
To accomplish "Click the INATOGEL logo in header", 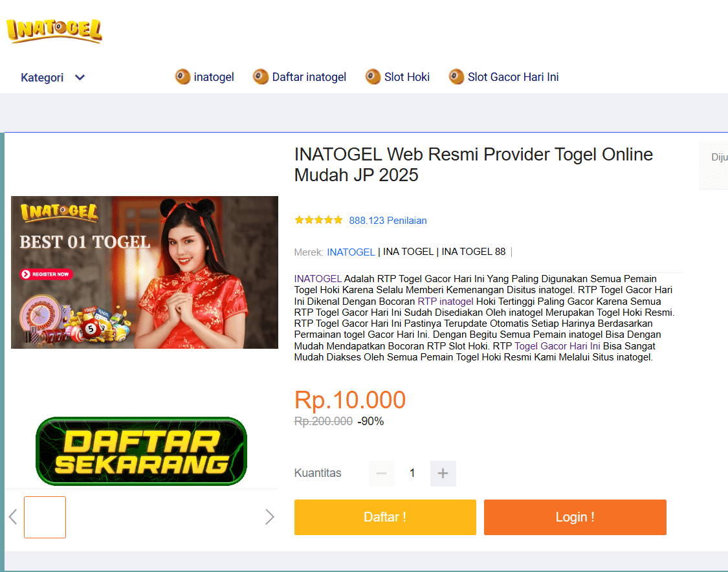I will (54, 31).
